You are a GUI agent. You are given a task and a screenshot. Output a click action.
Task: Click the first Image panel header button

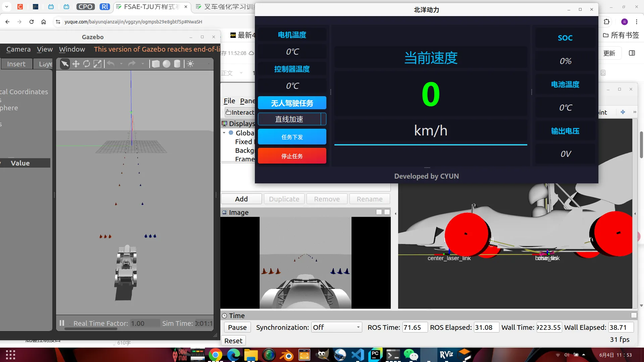click(379, 212)
